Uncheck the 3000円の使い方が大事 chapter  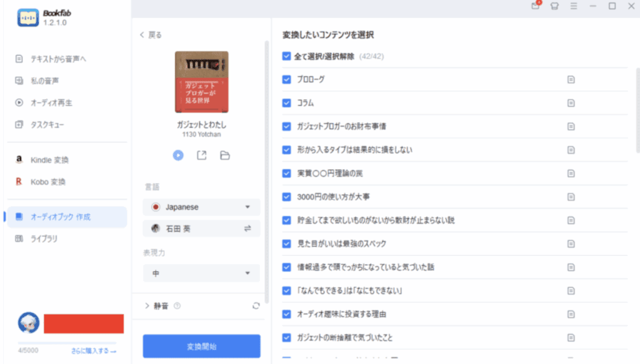click(x=287, y=197)
